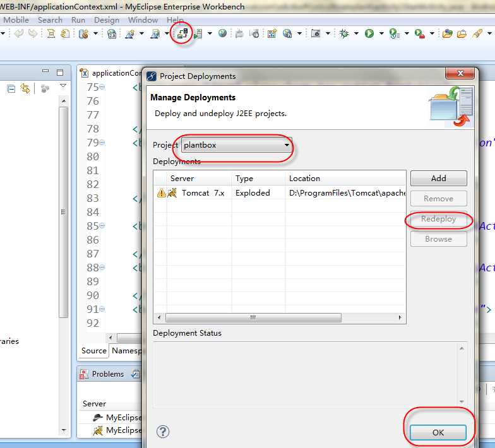
Task: Click the open folder with globe icon
Action: tap(447, 33)
